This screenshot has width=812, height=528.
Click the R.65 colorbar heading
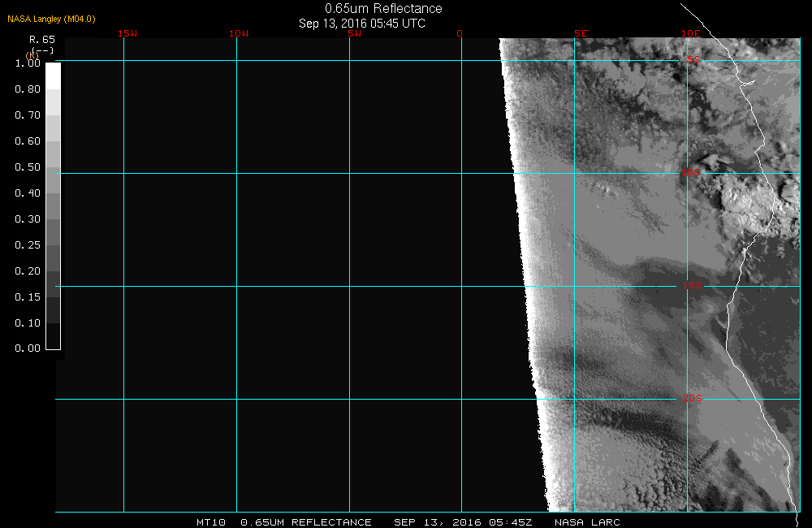[42, 39]
